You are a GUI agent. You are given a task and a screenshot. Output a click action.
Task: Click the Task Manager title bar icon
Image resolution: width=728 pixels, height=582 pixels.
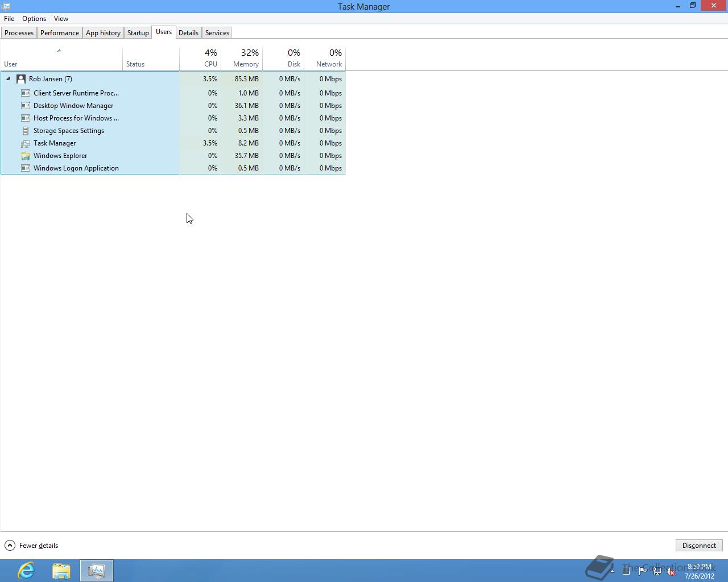click(6, 6)
